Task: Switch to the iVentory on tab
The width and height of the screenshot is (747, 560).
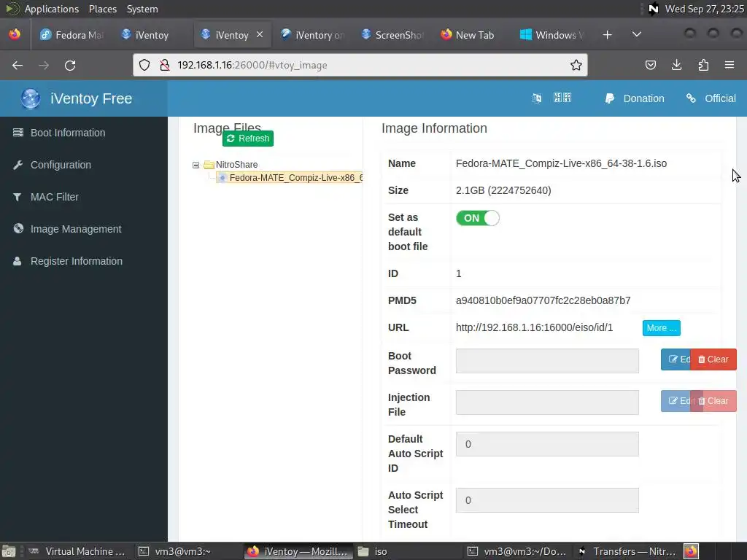Action: click(312, 35)
